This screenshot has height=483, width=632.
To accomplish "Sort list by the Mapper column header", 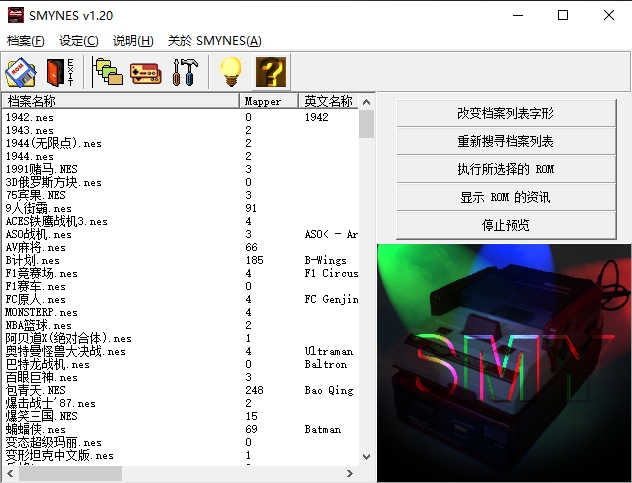I will coord(268,101).
